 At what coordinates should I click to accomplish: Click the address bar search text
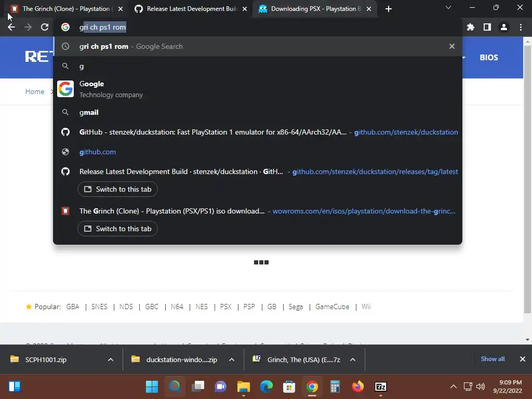click(102, 27)
